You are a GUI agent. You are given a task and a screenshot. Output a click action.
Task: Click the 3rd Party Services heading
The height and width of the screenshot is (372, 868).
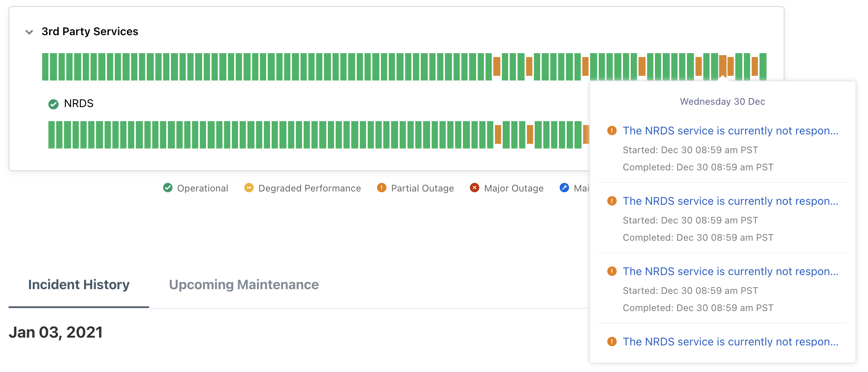(90, 31)
